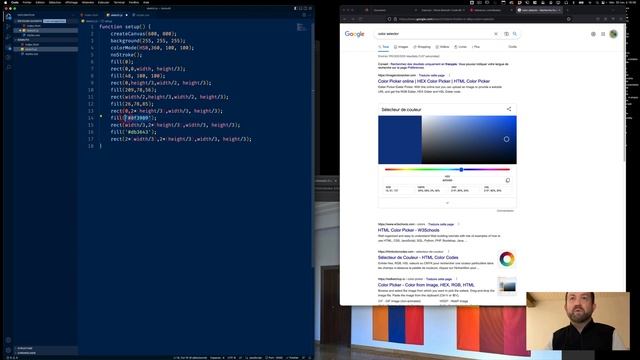Open Google Lens image search icon
This screenshot has height=360, width=640.
click(506, 34)
